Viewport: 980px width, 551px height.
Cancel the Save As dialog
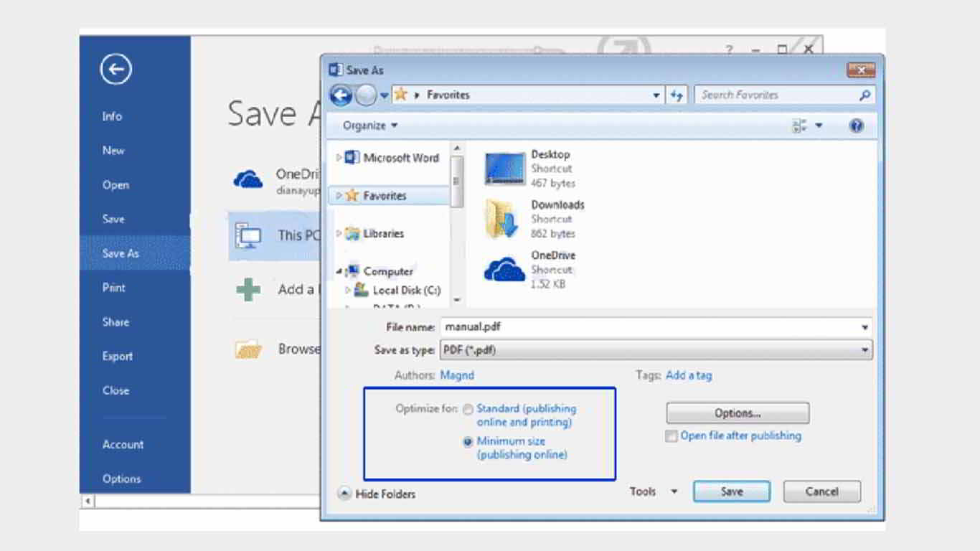tap(821, 491)
